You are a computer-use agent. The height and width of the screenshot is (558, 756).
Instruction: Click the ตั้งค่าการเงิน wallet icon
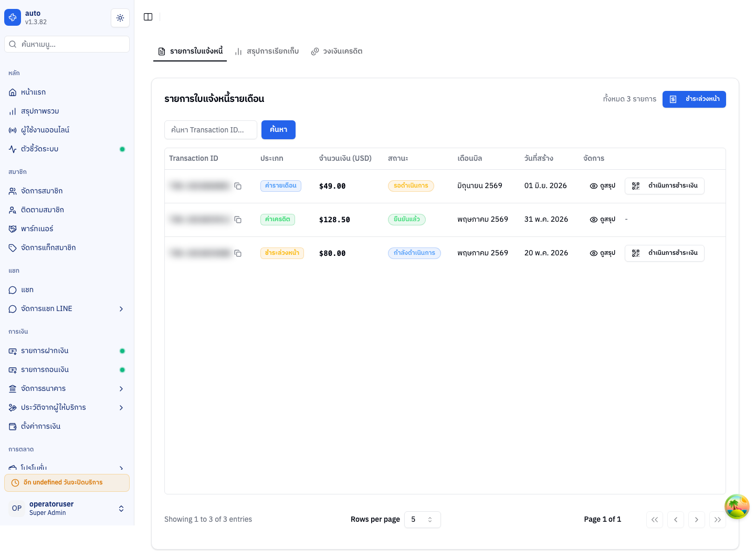[x=13, y=427]
